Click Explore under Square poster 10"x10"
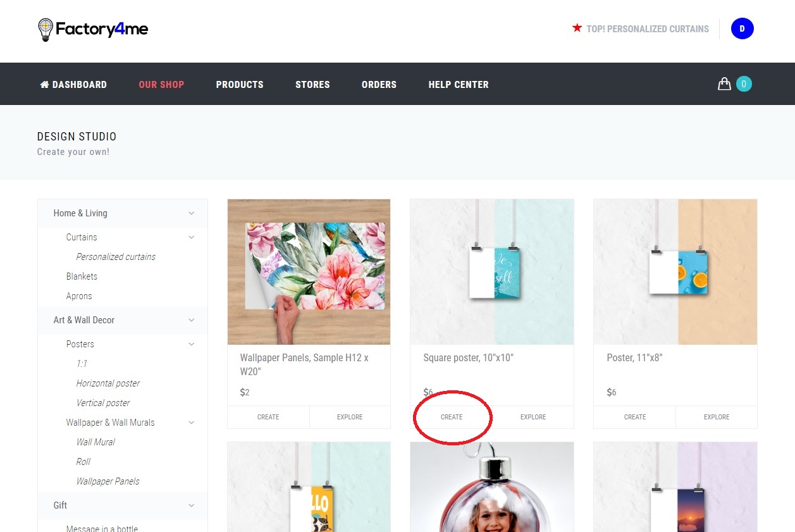This screenshot has height=532, width=795. [533, 417]
